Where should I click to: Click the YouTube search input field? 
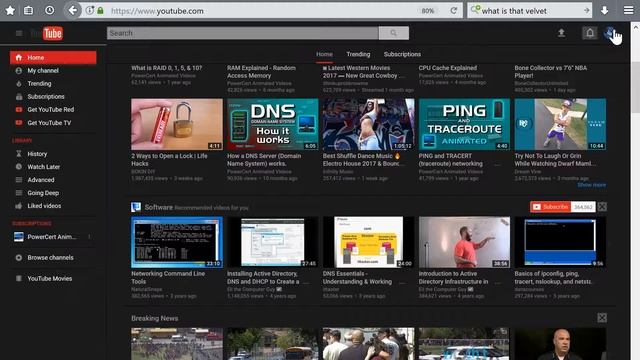(243, 33)
